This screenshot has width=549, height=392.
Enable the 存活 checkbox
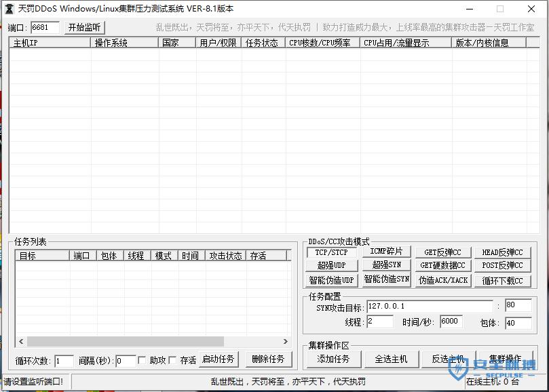coord(170,360)
